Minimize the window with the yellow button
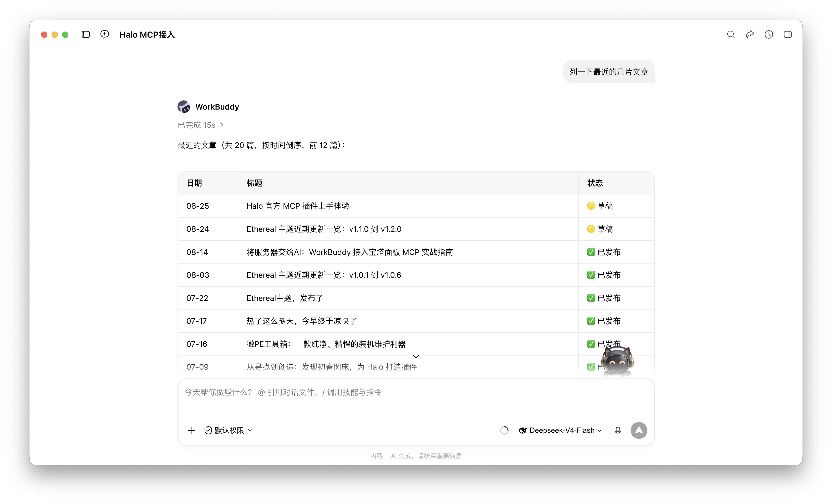 [x=55, y=34]
